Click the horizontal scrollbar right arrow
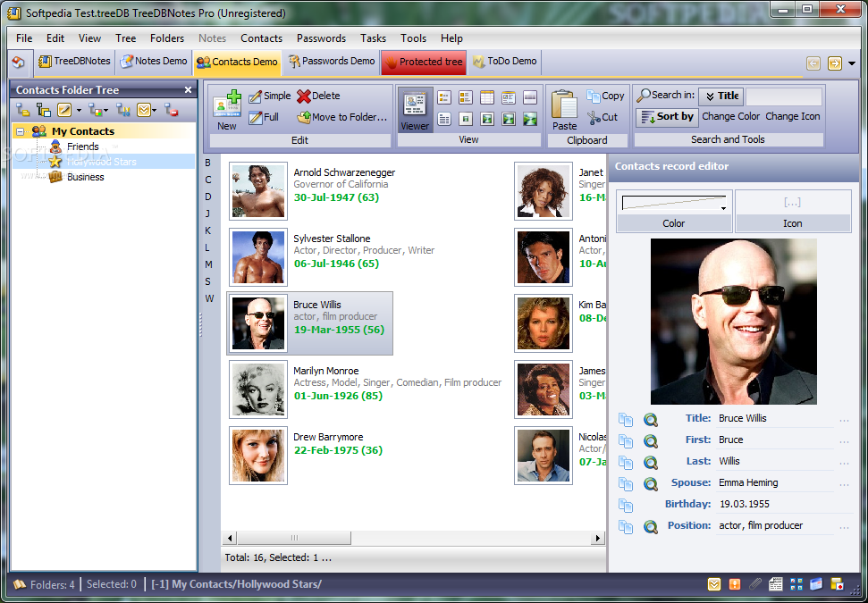The image size is (868, 603). pyautogui.click(x=597, y=538)
